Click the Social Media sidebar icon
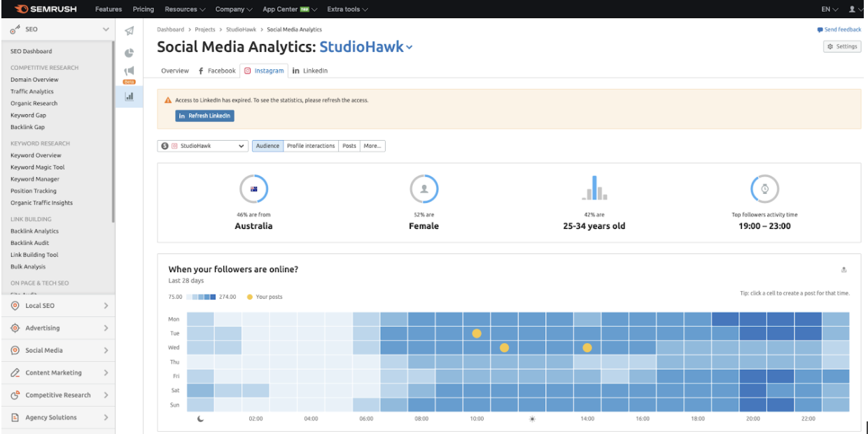This screenshot has width=868, height=434. coord(15,351)
